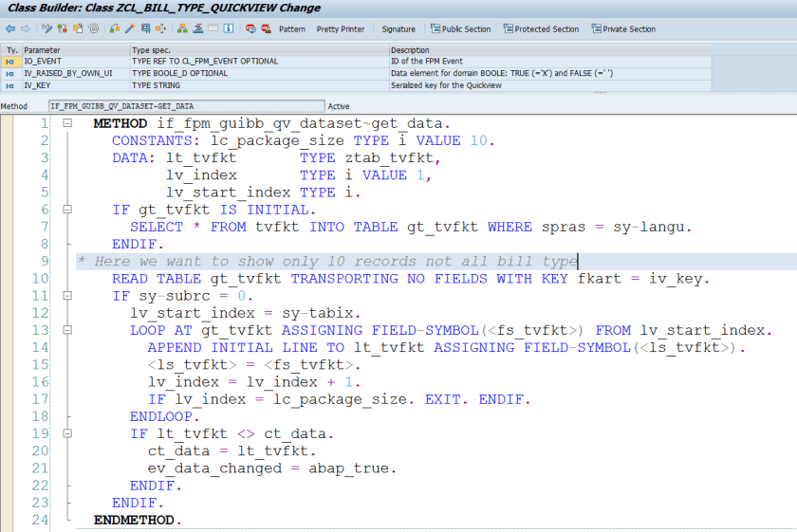The width and height of the screenshot is (797, 532).
Task: Run Pretty Printer on the code
Action: (340, 29)
